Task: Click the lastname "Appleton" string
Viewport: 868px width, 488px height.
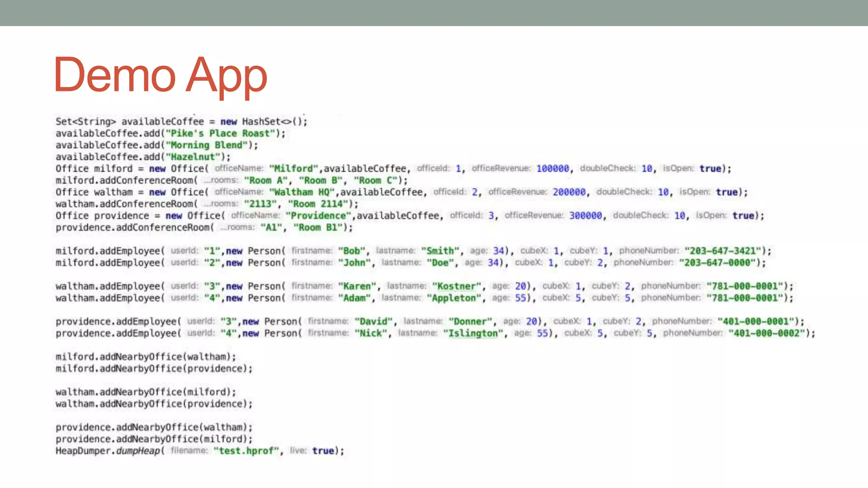Action: [x=454, y=298]
